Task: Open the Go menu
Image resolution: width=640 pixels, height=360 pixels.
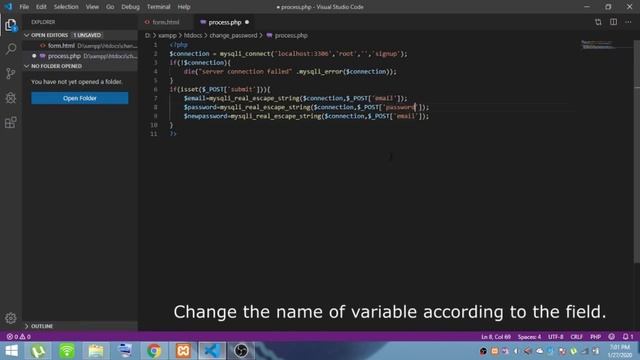Action: point(110,7)
